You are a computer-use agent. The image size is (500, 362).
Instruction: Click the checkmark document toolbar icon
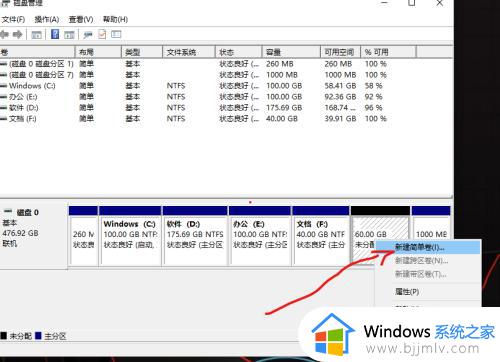[x=102, y=34]
